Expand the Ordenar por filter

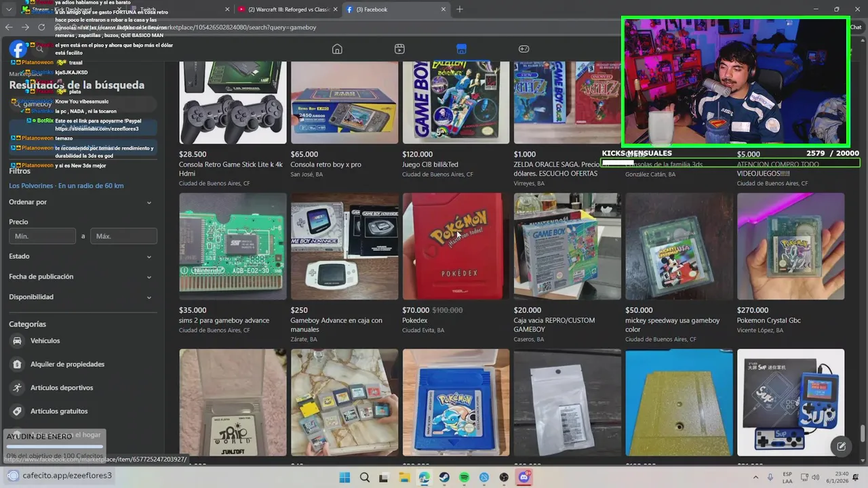point(82,202)
